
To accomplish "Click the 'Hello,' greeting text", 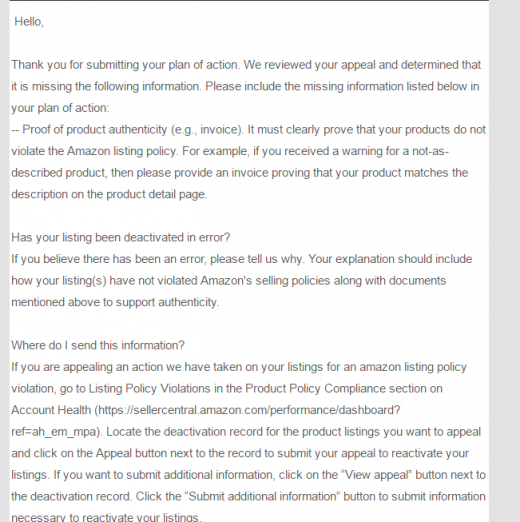I will (29, 22).
